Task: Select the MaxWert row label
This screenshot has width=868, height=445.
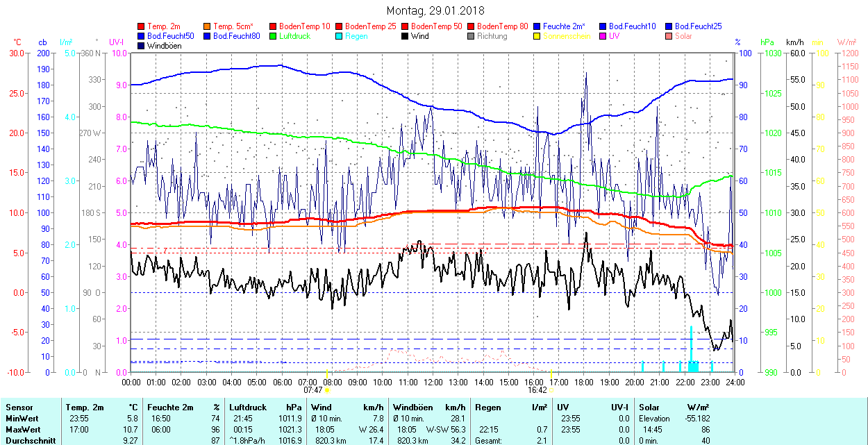Action: pos(22,430)
